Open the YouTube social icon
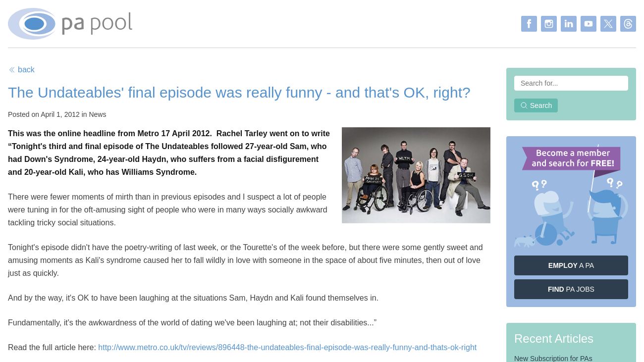Image resolution: width=644 pixels, height=362 pixels. coord(589,24)
